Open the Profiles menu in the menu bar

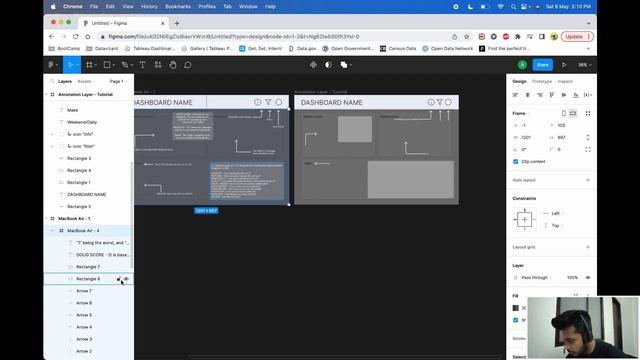pyautogui.click(x=207, y=7)
